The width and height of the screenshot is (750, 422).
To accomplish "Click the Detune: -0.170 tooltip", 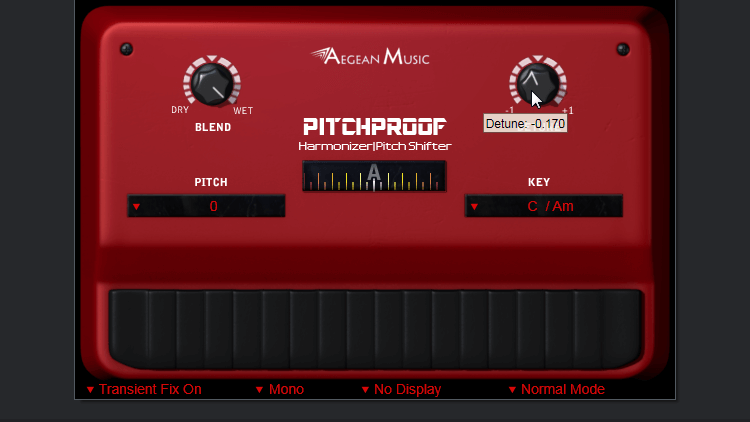I will click(526, 124).
